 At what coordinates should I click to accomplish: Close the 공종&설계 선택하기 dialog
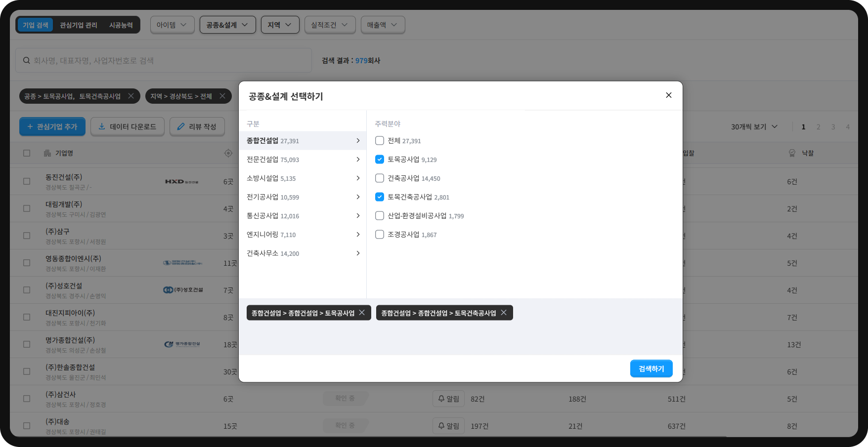[668, 95]
